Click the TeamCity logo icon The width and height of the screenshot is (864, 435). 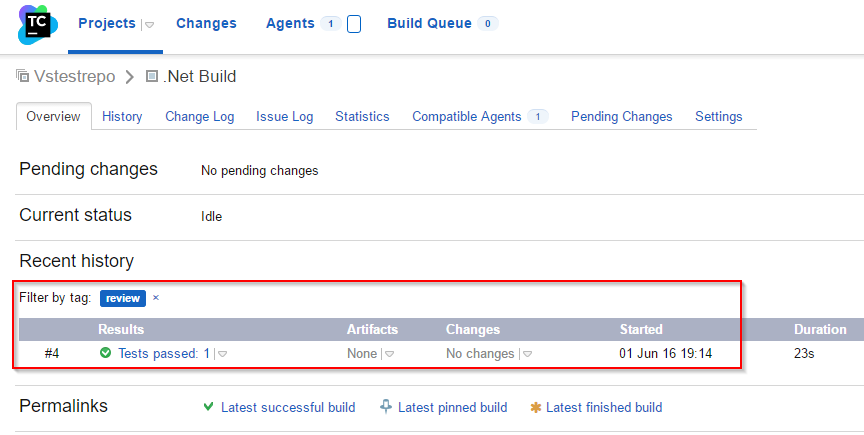[37, 25]
